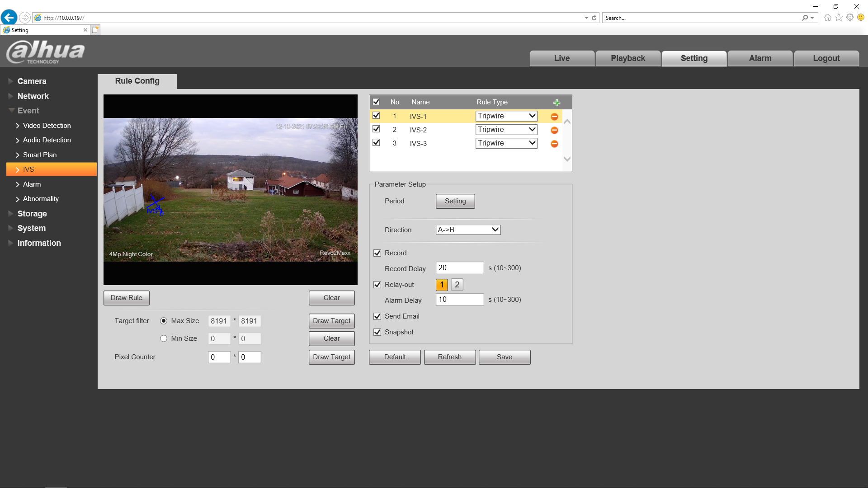Uncheck the IVS-3 rule checkbox

tap(376, 143)
